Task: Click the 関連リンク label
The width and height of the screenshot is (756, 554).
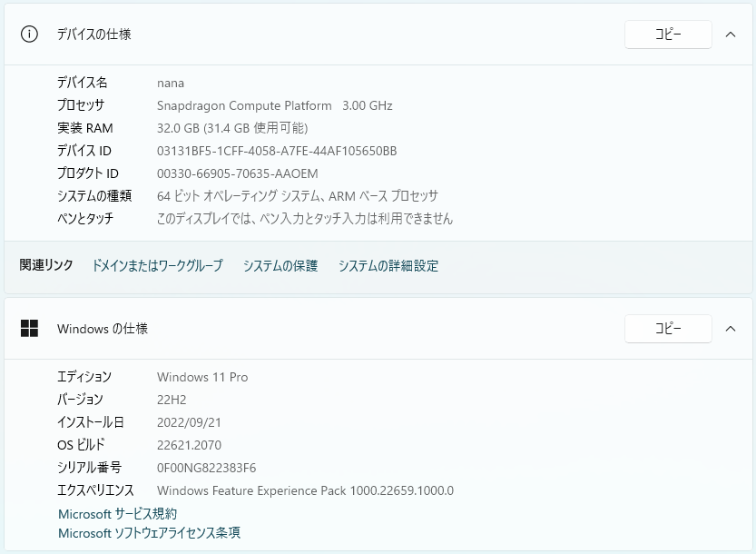Action: point(46,265)
